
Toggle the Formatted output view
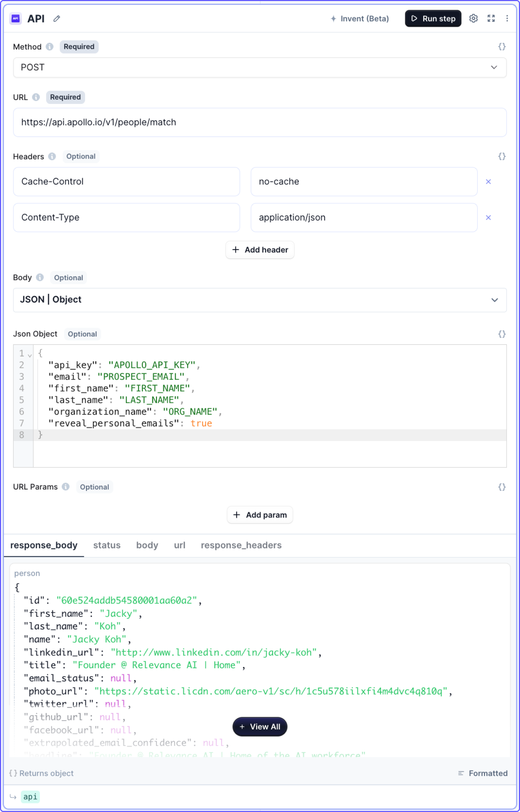pos(483,773)
